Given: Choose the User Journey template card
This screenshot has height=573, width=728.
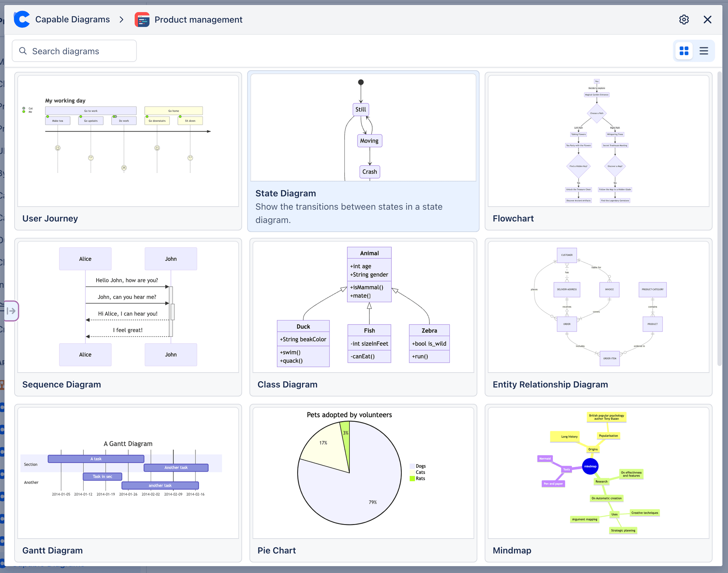Looking at the screenshot, I should pos(128,151).
